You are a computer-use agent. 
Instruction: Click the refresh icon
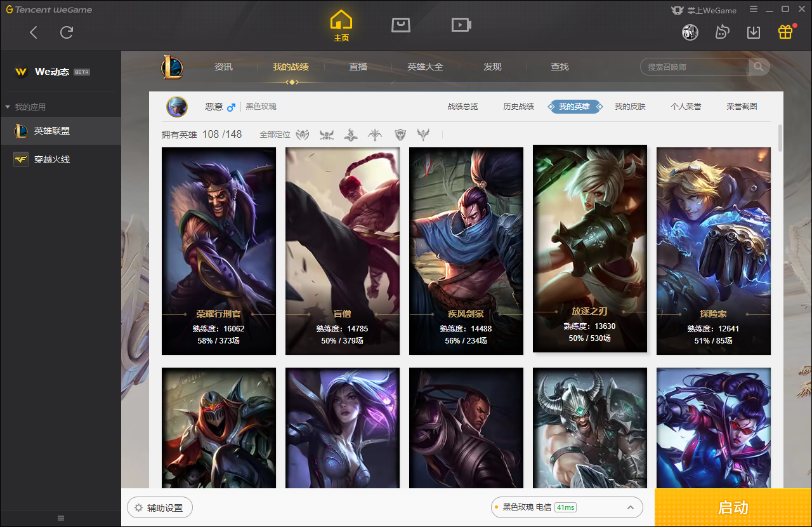point(67,32)
